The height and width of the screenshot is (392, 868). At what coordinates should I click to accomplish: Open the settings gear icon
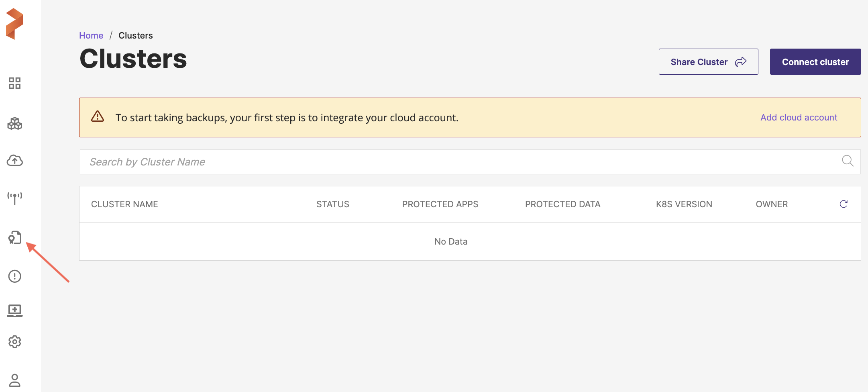pos(15,342)
